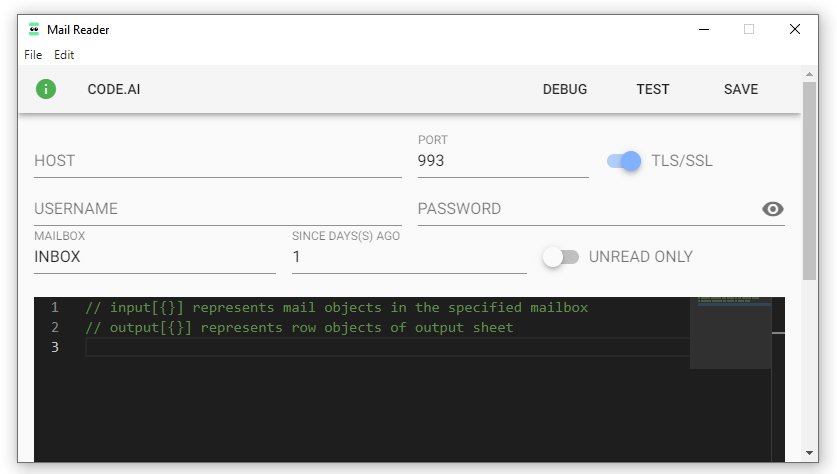
Task: Open the CODE.AI button
Action: click(x=114, y=89)
